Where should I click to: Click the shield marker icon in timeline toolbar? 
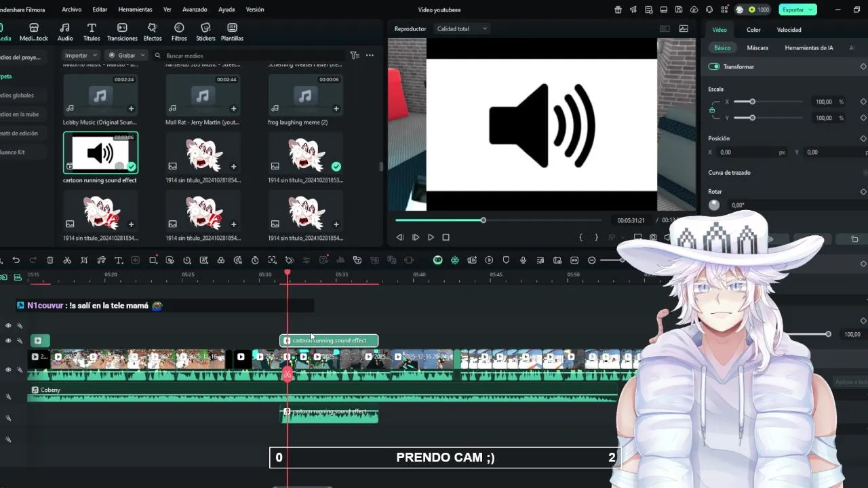click(x=506, y=260)
